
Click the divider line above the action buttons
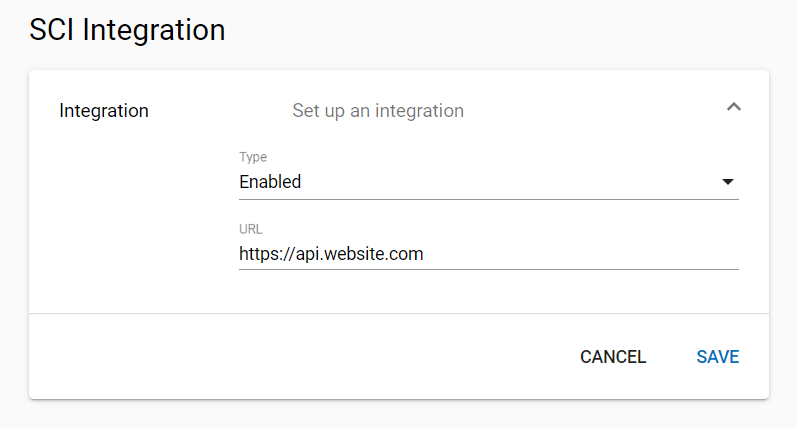tap(399, 314)
